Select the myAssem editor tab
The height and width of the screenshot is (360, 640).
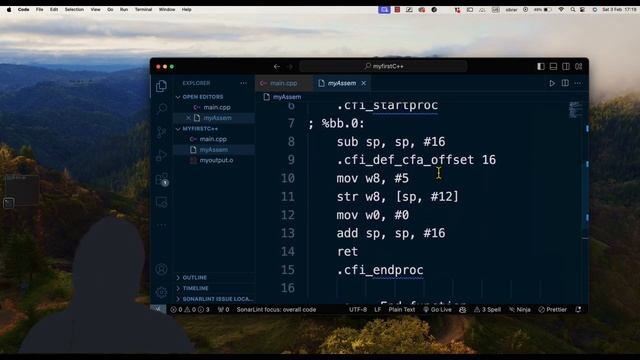tap(341, 83)
